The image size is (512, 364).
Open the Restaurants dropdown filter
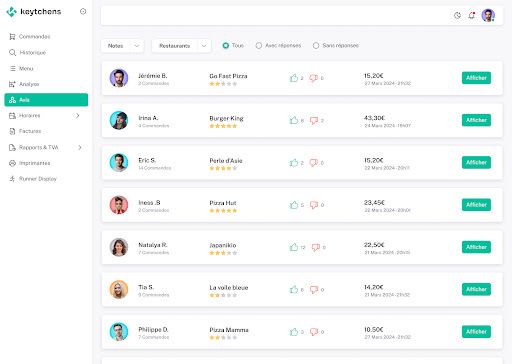[x=181, y=46]
